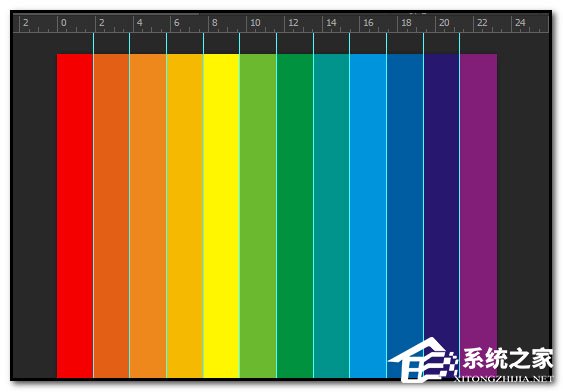563x392 pixels.
Task: Click the ruler at the 4 mark
Action: click(x=140, y=23)
